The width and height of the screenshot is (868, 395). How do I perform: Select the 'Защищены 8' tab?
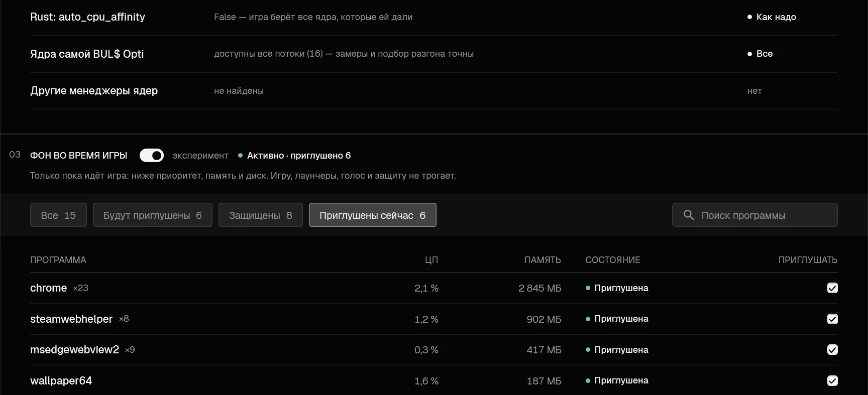coord(261,215)
